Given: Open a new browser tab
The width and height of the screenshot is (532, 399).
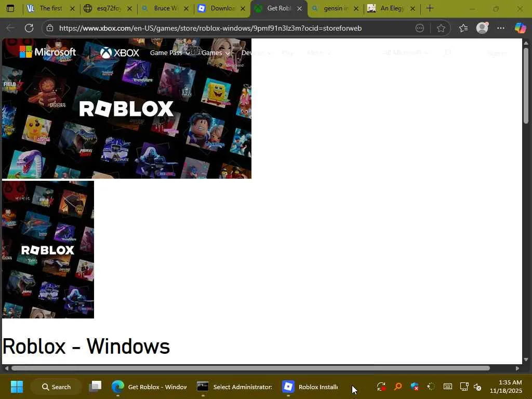Looking at the screenshot, I should [x=430, y=8].
